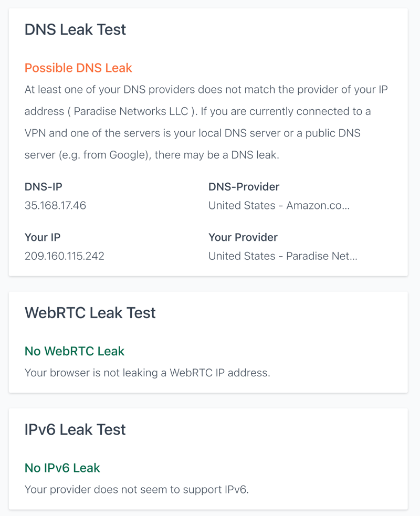Click the DNS-IP value 35.168.17.46
Viewport: 420px width, 516px height.
tap(55, 205)
